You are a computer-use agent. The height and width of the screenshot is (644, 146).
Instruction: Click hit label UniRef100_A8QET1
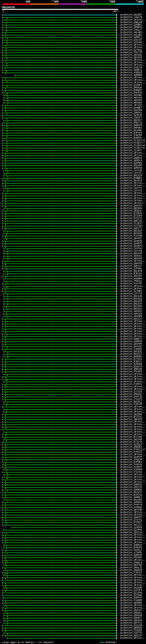[x=131, y=70]
